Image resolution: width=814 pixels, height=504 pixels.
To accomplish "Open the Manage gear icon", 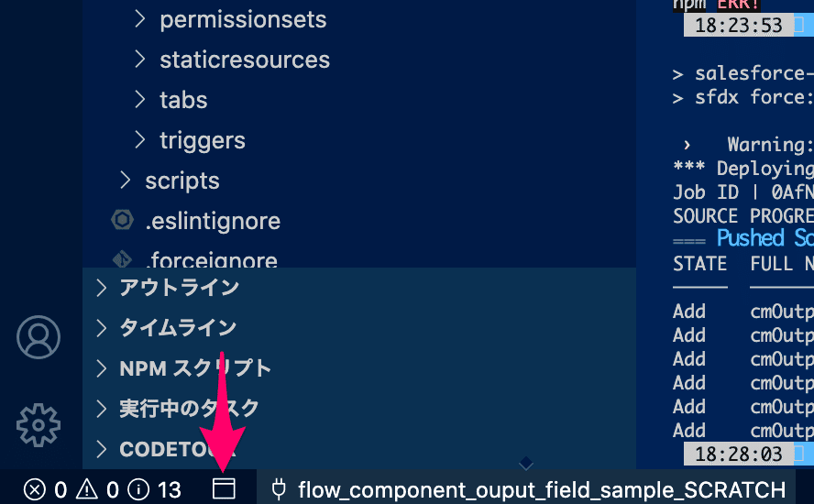I will [x=38, y=425].
